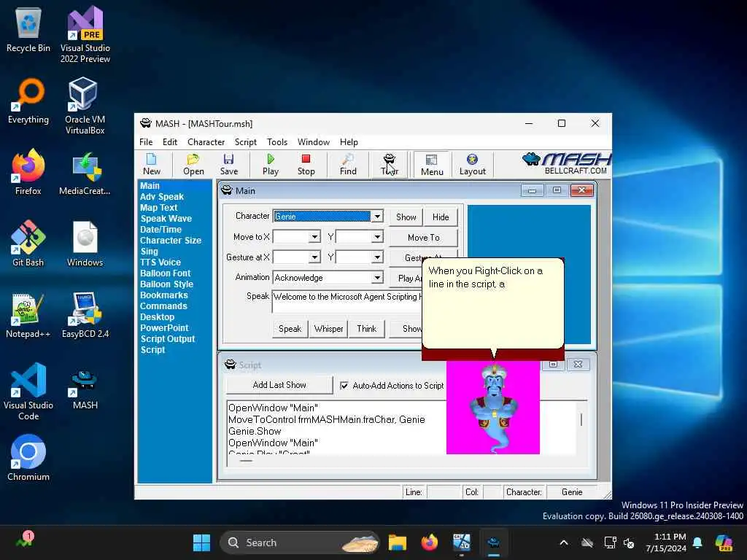
Task: Open the Move to Y dropdown
Action: click(377, 237)
